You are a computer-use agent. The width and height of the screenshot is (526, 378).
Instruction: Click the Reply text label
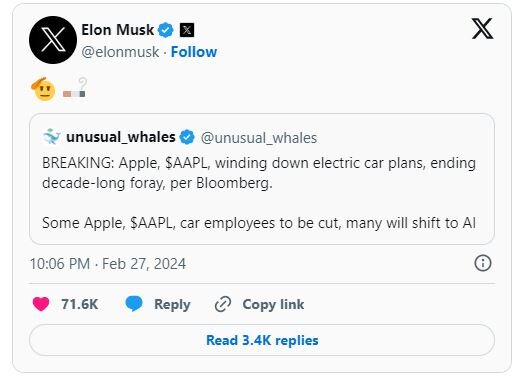(172, 304)
